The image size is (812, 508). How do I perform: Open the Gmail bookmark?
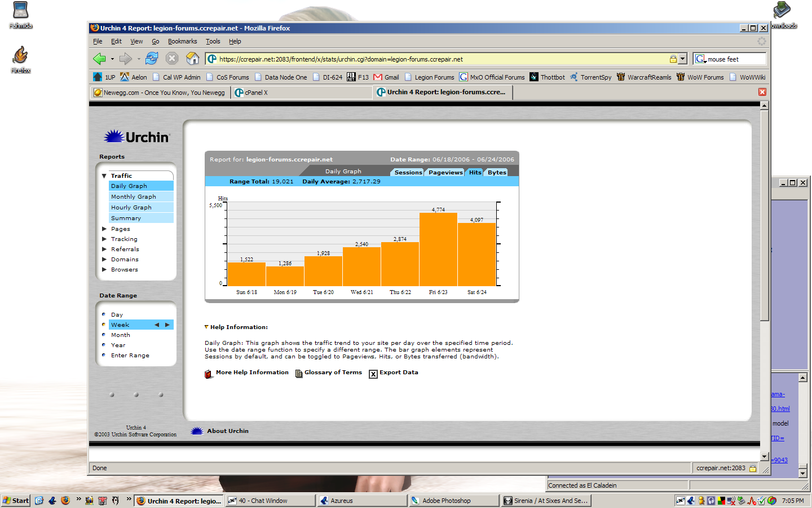point(386,77)
